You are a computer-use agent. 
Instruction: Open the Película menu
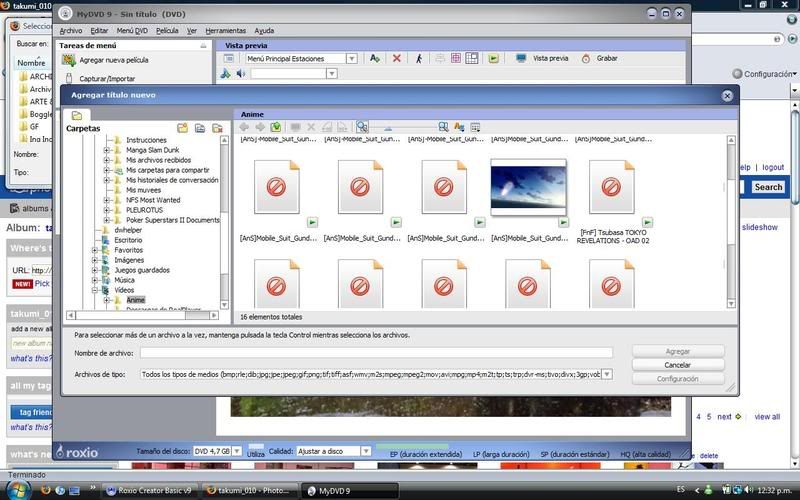tap(167, 31)
